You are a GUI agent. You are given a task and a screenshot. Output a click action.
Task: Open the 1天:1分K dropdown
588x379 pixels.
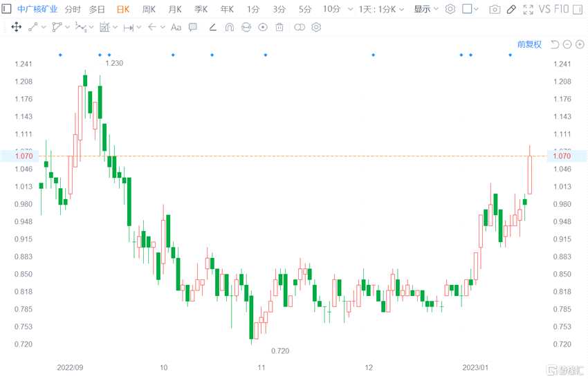(381, 9)
